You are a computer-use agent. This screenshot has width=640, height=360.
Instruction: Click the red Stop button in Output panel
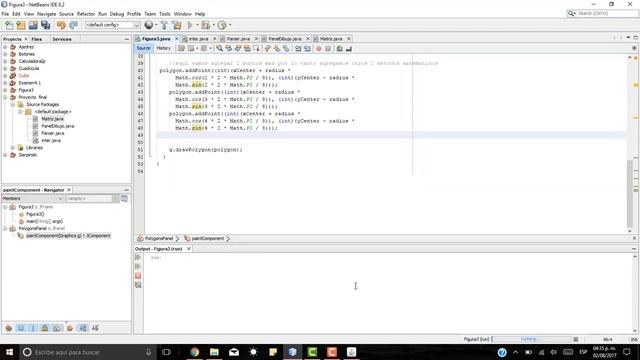(138, 276)
